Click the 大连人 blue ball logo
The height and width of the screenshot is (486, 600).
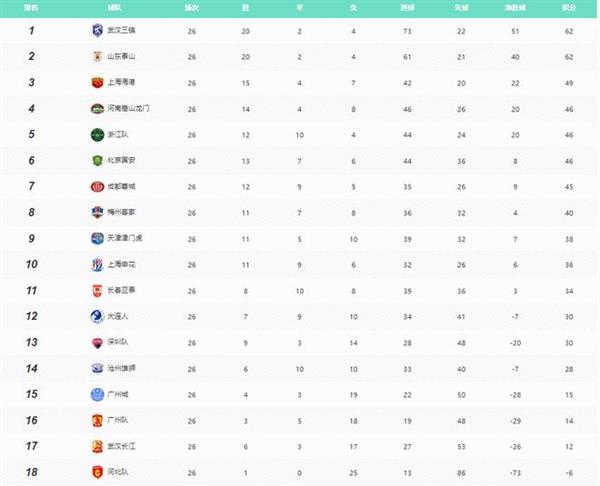pyautogui.click(x=98, y=316)
